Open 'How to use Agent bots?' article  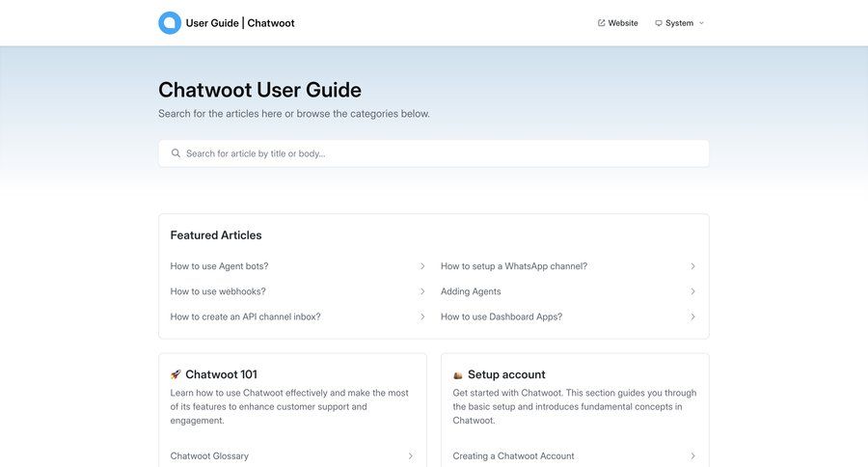(x=219, y=266)
